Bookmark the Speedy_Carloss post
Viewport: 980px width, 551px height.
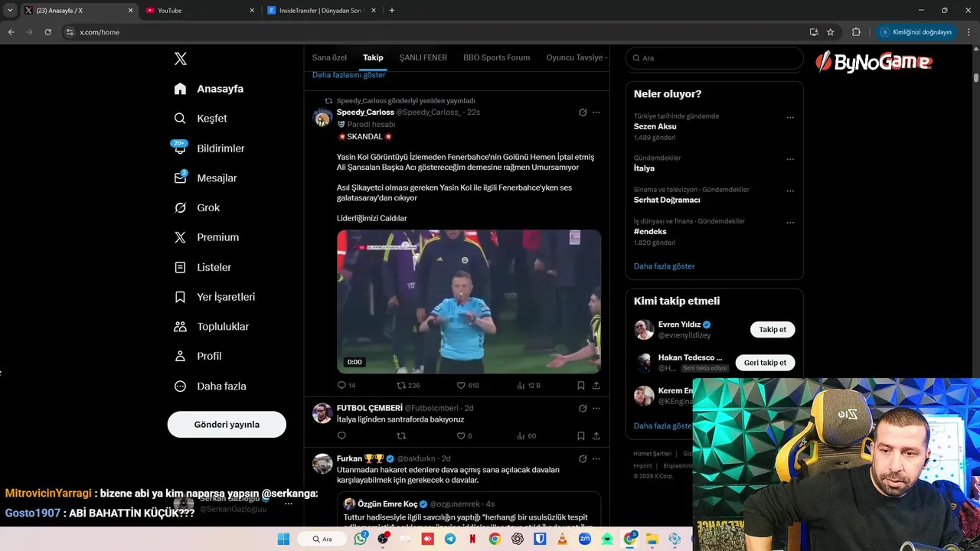pyautogui.click(x=581, y=386)
